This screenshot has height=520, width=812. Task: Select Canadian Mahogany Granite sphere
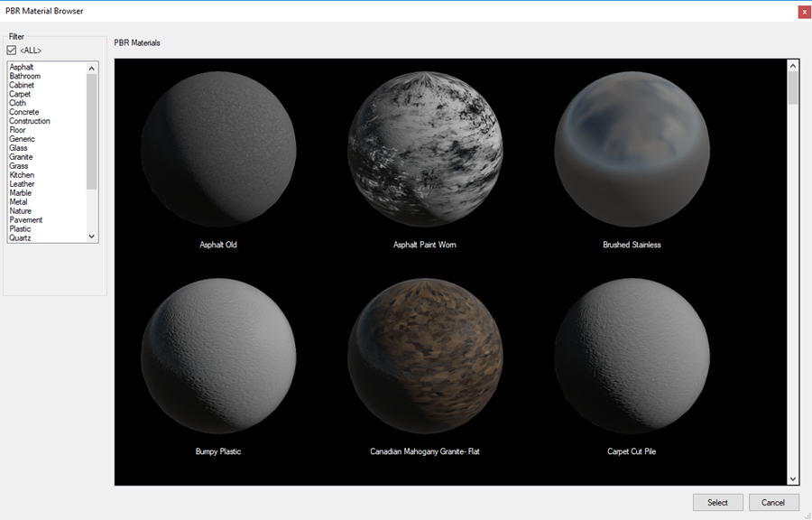click(x=425, y=356)
